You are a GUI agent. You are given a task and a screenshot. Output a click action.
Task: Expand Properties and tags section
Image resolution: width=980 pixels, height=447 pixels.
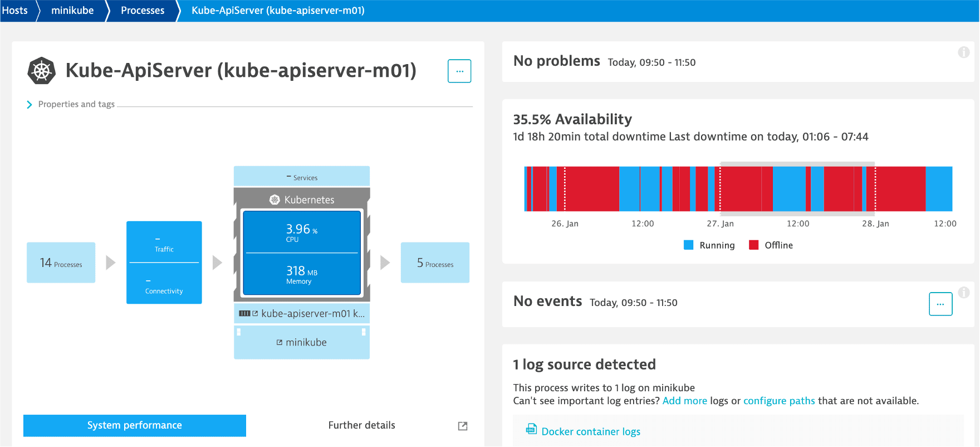(x=71, y=104)
